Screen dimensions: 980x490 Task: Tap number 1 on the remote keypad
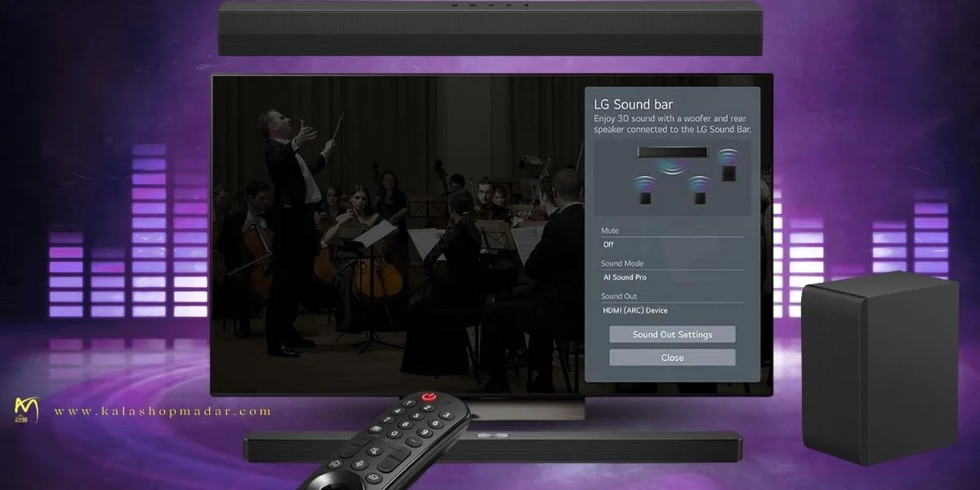(409, 403)
